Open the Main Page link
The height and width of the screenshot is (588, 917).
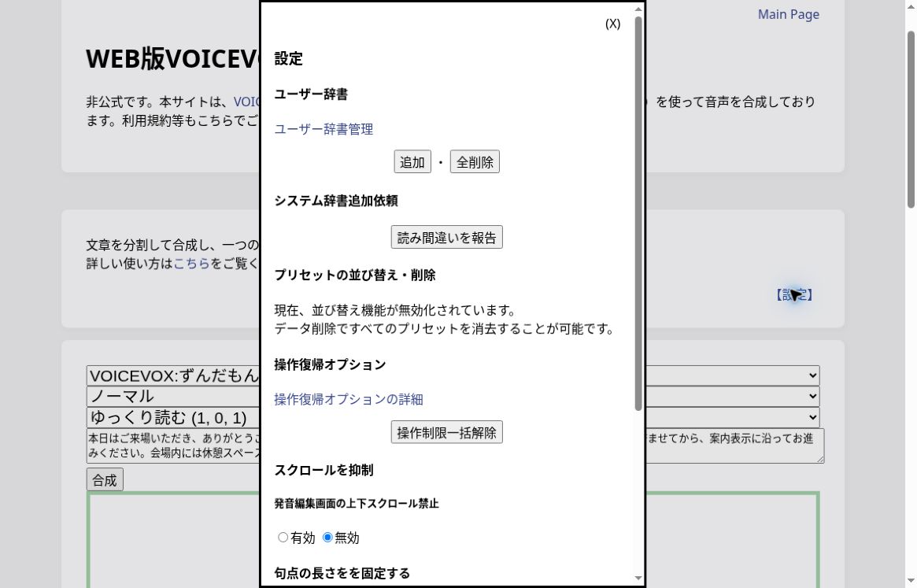pyautogui.click(x=789, y=14)
